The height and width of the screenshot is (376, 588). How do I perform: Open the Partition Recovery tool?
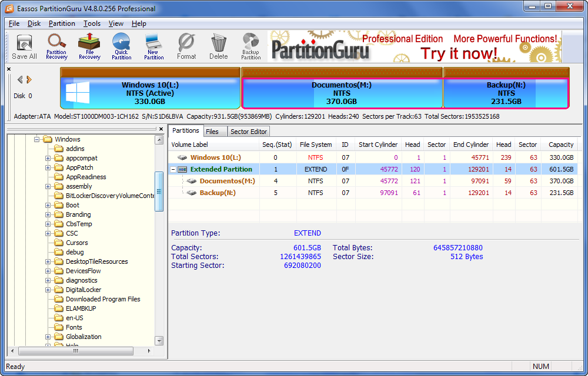[56, 46]
